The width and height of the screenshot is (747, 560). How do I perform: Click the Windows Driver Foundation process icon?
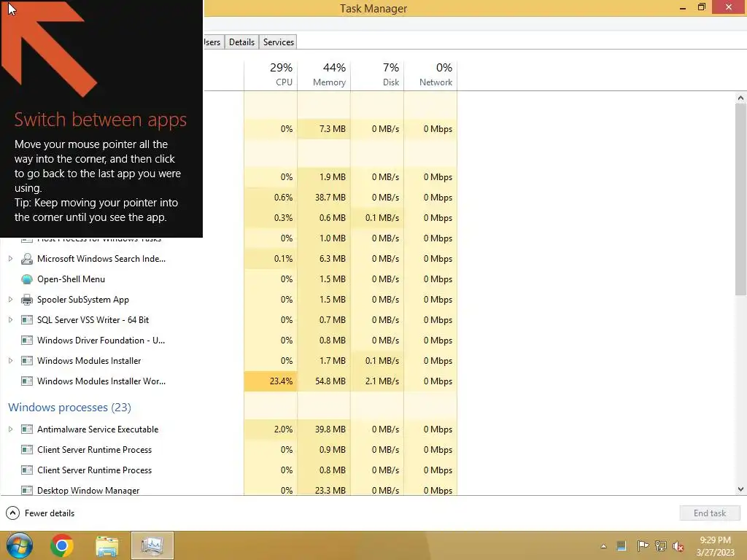pyautogui.click(x=27, y=341)
